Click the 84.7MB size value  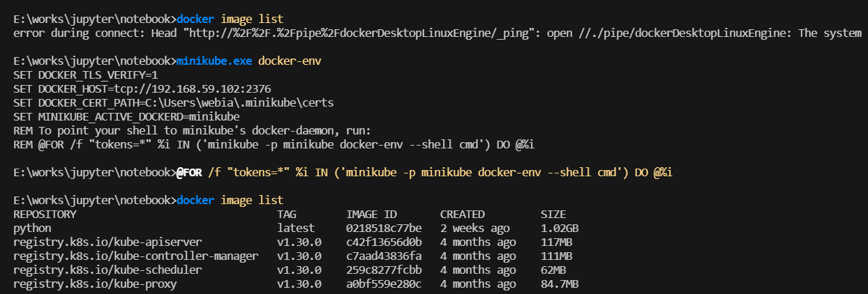tap(560, 284)
